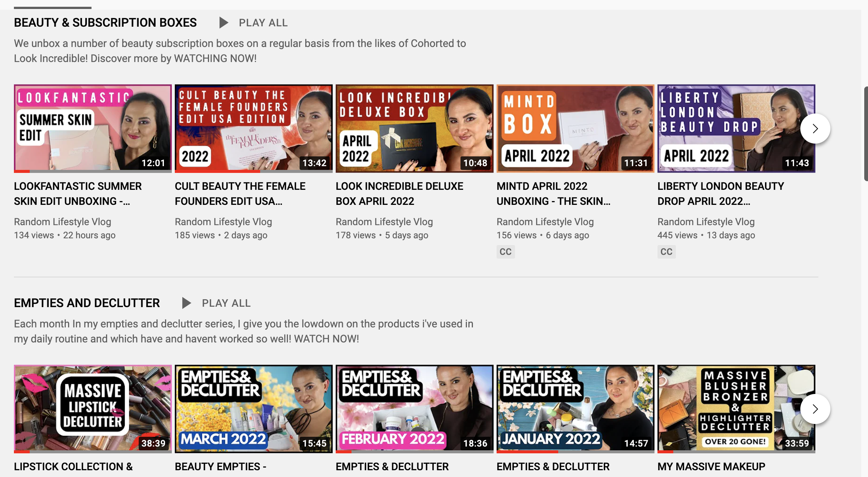The width and height of the screenshot is (868, 477).
Task: Open MINTD Box April 2022 thumbnail
Action: click(576, 129)
